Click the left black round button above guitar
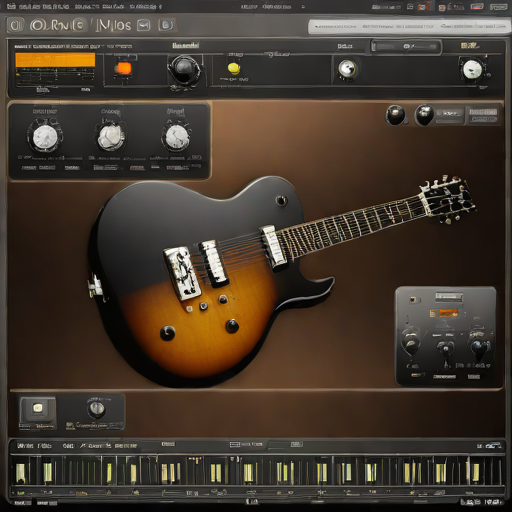Screen dimensions: 512x512 pos(396,115)
